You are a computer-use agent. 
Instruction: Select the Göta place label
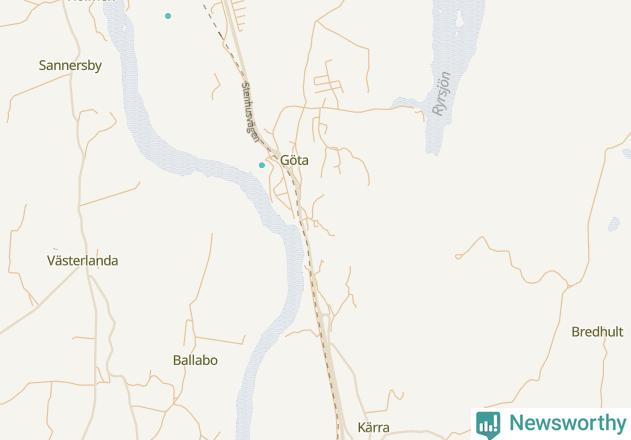pos(294,160)
